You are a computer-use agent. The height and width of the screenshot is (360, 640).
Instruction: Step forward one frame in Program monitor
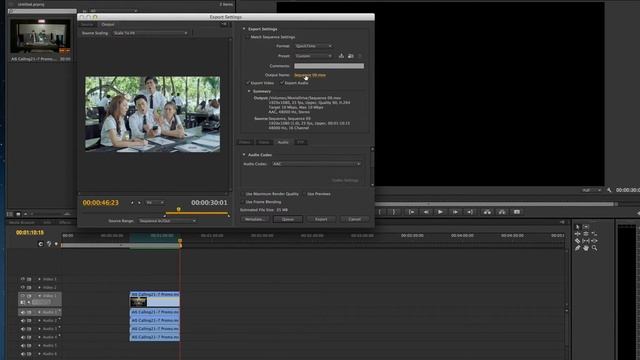[x=455, y=212]
